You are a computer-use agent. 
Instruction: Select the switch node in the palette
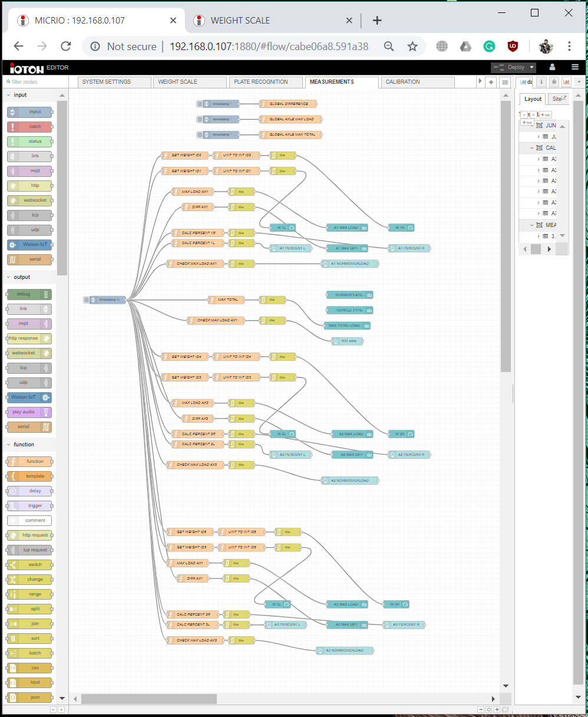pos(29,565)
